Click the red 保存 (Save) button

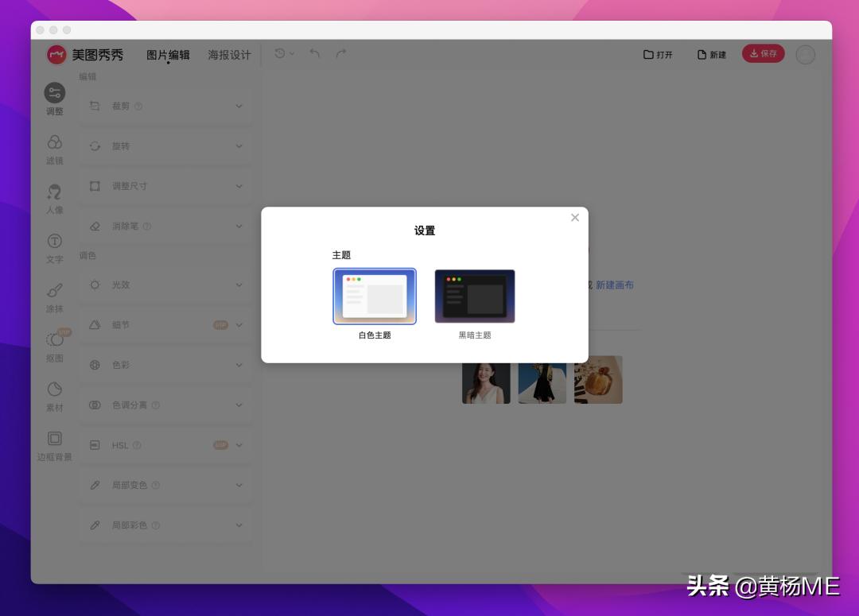[x=763, y=53]
